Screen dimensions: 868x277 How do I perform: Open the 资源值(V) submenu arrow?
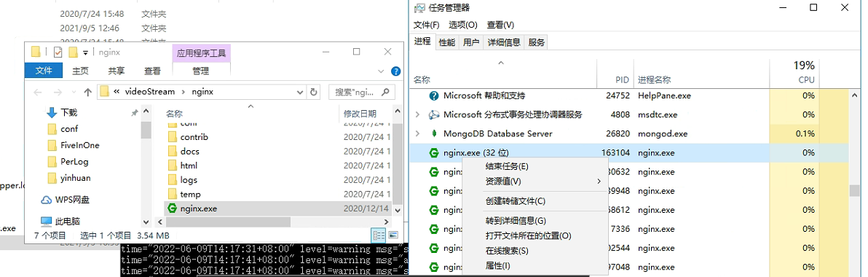[x=599, y=182]
